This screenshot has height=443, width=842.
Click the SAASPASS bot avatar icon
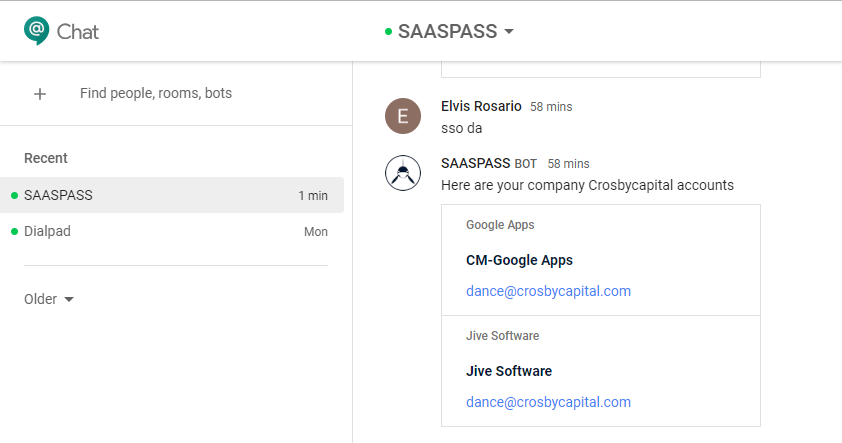click(403, 173)
